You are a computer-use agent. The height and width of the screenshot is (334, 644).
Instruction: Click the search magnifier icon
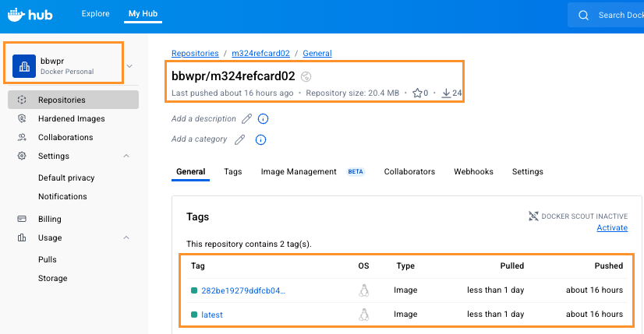[x=583, y=16]
